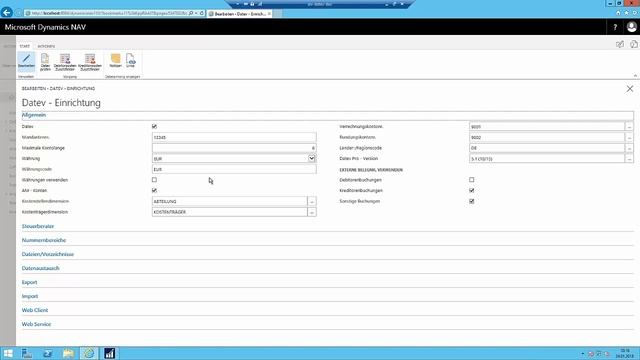640x360 pixels.
Task: Click the Microsoft Dynamics NAV title
Action: pos(45,27)
